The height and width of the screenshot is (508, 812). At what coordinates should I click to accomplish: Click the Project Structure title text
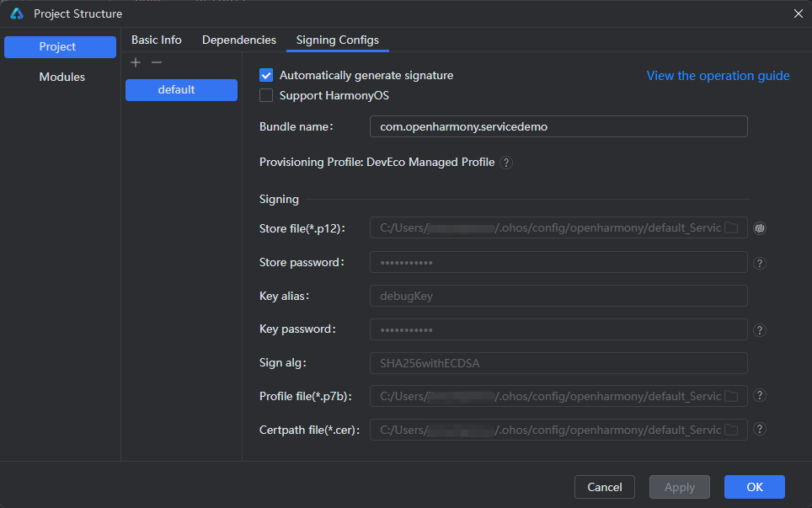78,14
